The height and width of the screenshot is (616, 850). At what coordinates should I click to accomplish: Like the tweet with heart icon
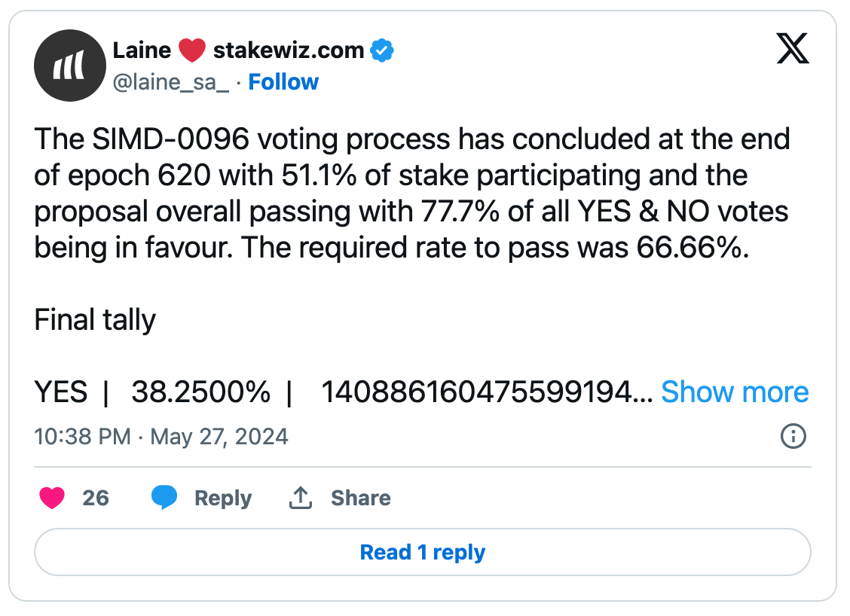(52, 498)
